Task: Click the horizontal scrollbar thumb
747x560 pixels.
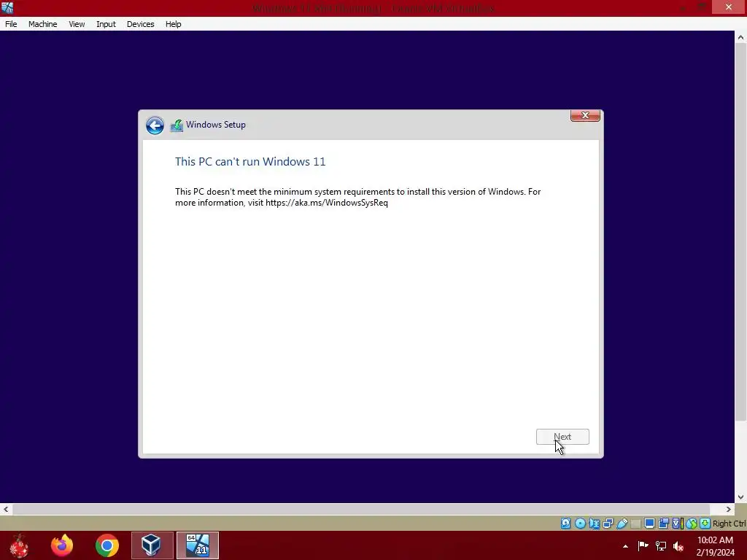Action: 360,509
